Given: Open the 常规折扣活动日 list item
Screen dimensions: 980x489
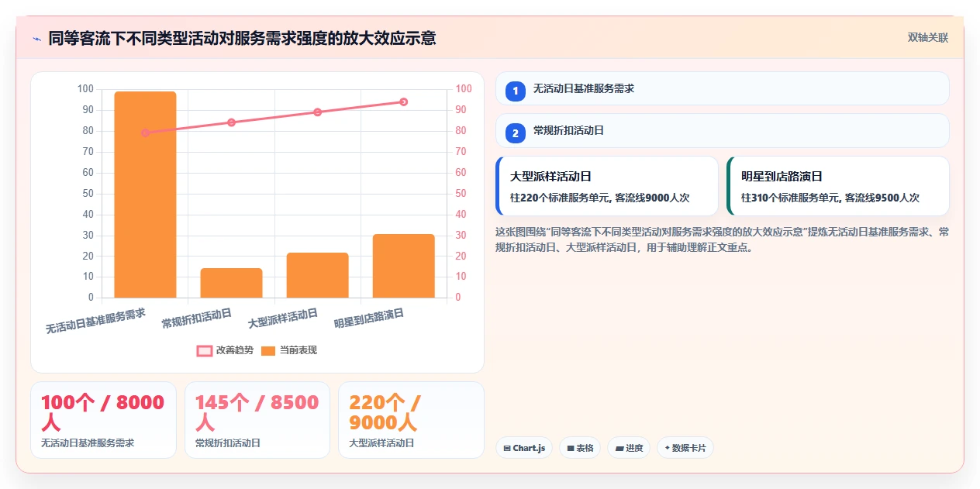Looking at the screenshot, I should 722,130.
